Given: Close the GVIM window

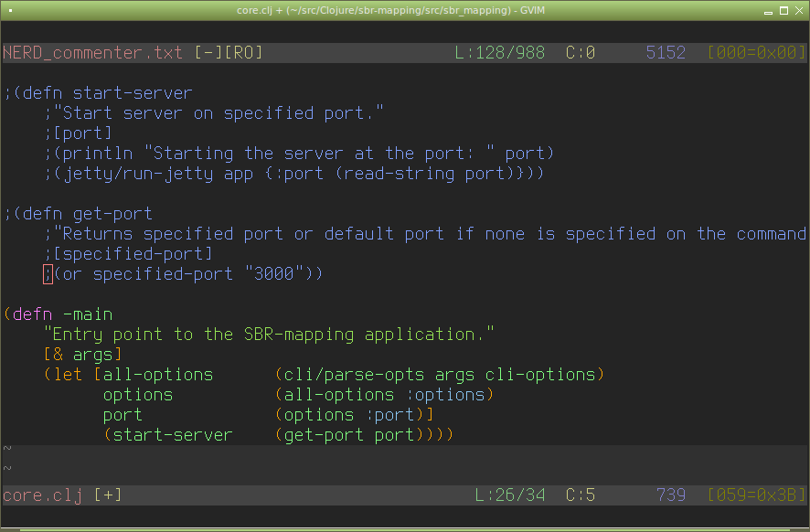Looking at the screenshot, I should tap(799, 11).
